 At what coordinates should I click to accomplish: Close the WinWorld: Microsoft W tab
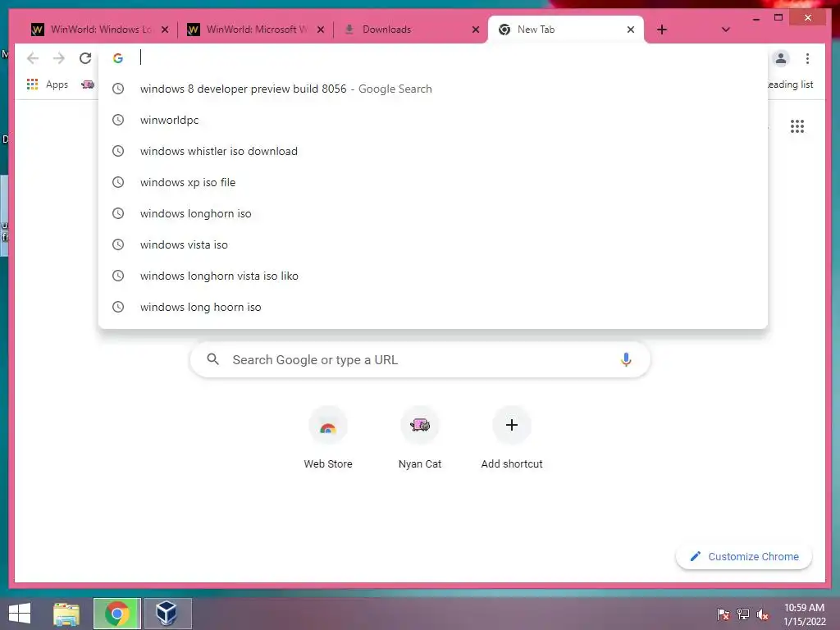(321, 30)
